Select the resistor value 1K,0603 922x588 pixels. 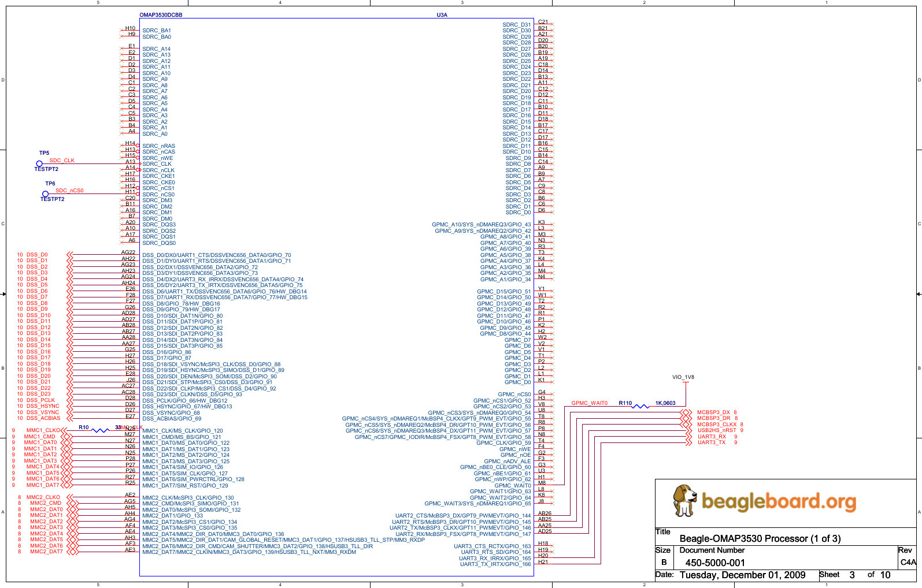(665, 403)
